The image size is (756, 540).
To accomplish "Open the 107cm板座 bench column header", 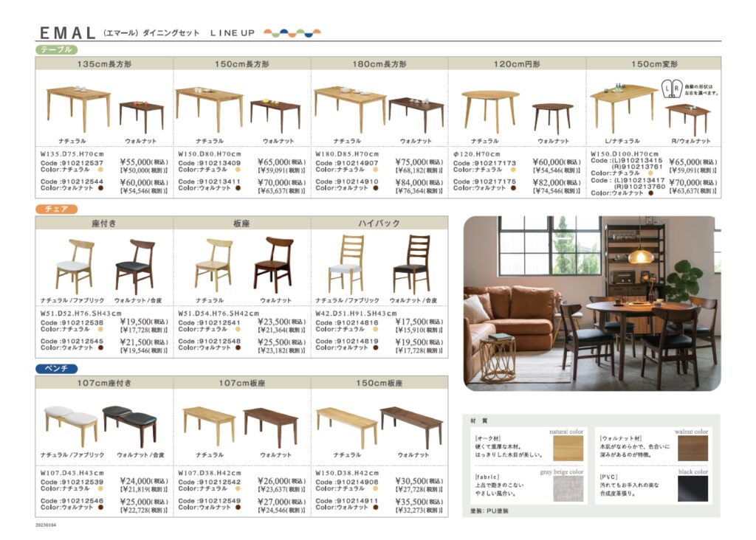I will click(242, 382).
